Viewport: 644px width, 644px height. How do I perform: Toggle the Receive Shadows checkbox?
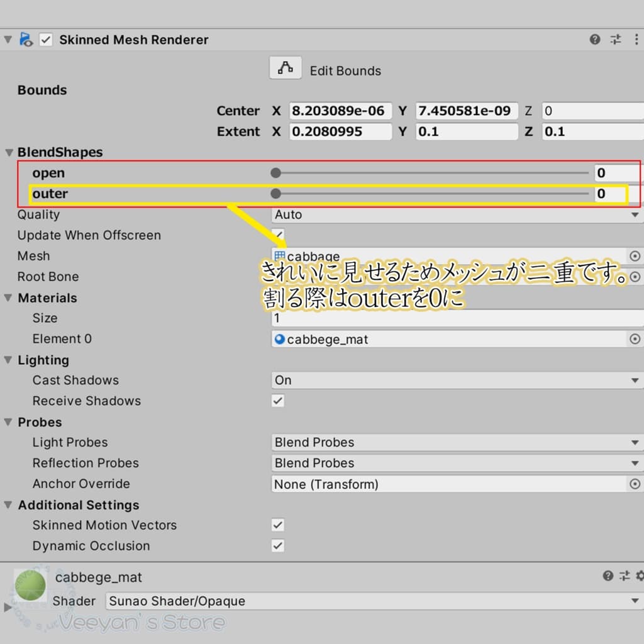click(277, 401)
